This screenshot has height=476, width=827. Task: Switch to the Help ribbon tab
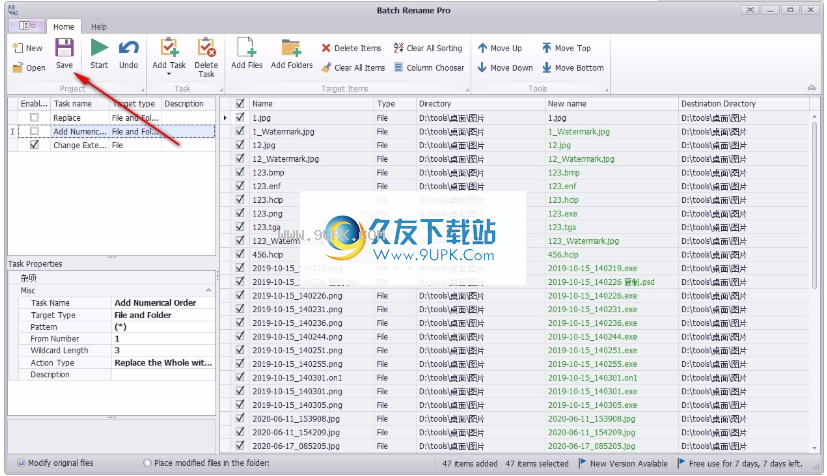pyautogui.click(x=99, y=26)
